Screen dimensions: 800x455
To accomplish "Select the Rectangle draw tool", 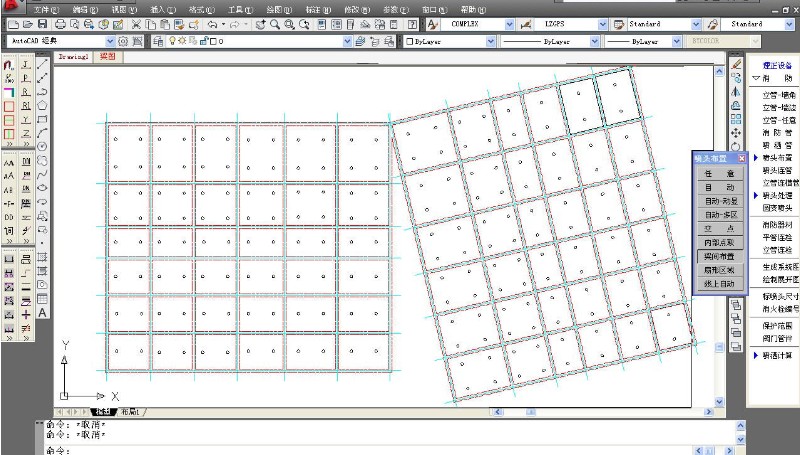I will [42, 119].
